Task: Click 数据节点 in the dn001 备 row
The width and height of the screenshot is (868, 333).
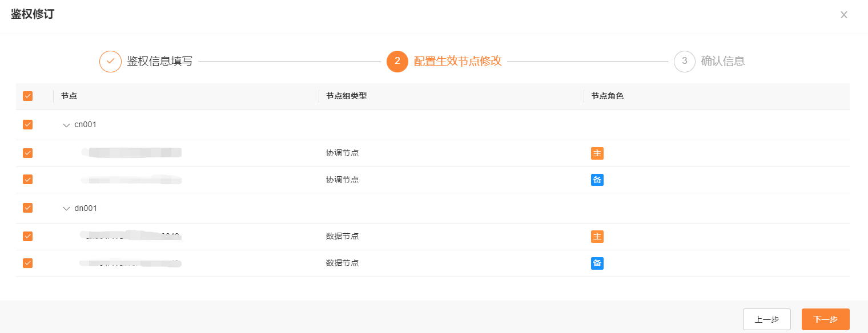Action: 342,263
